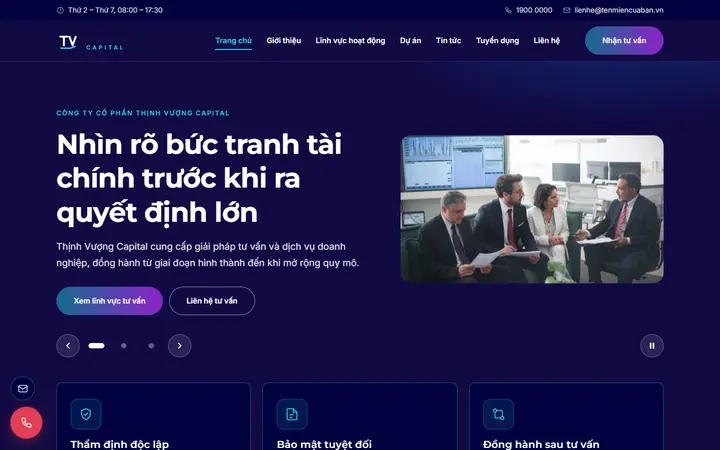Click the working hours text Thứ 2 – Thứ 7
Viewport: 720px width, 450px height.
pyautogui.click(x=115, y=10)
